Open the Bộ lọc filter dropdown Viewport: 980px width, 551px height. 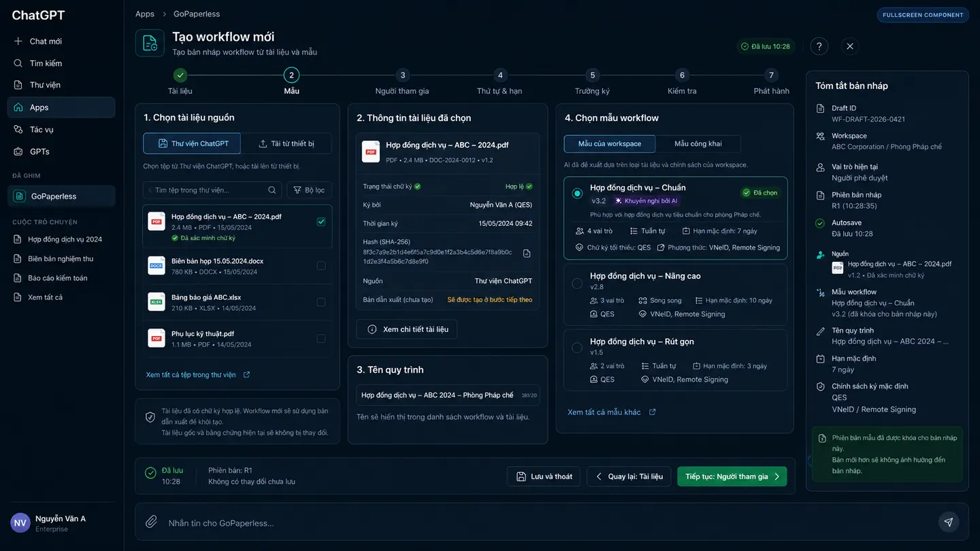coord(309,190)
